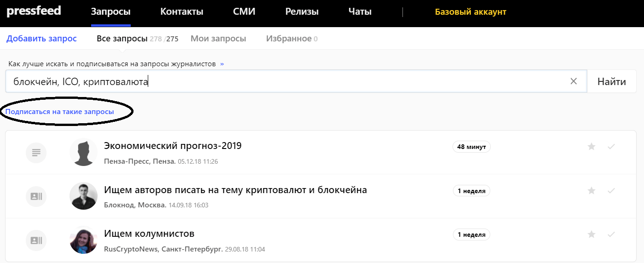644x263 pixels.
Task: Click Подписаться на такие запросы link
Action: click(60, 112)
